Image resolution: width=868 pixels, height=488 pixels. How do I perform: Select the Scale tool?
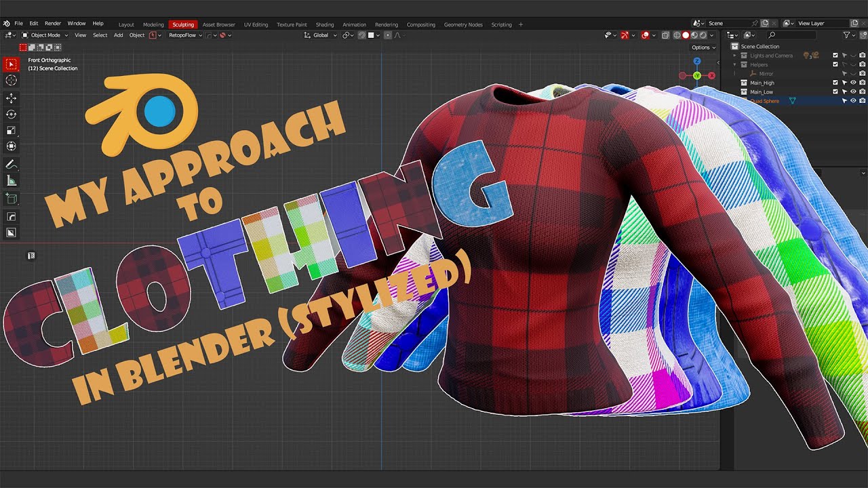(11, 130)
